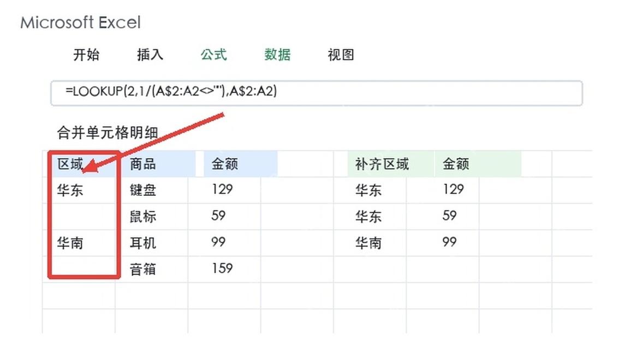Screen dimensions: 637x364
Task: Click the 129 cell beside 键盘
Action: tap(224, 190)
